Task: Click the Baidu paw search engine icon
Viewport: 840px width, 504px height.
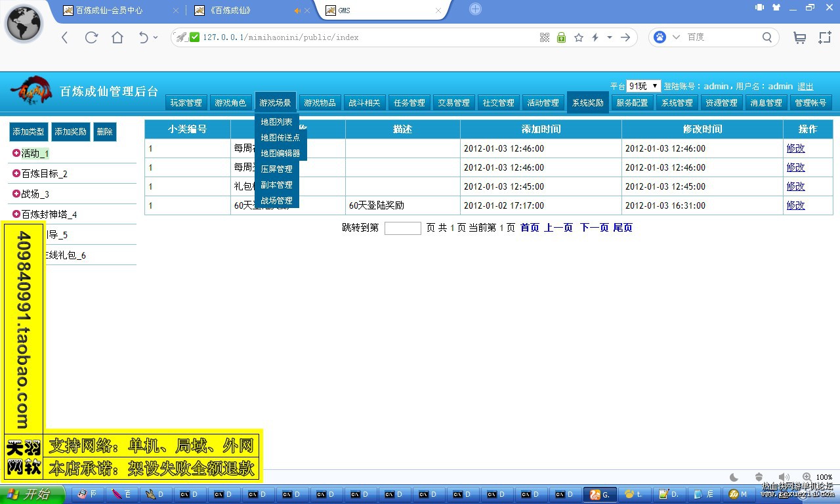Action: 660,37
